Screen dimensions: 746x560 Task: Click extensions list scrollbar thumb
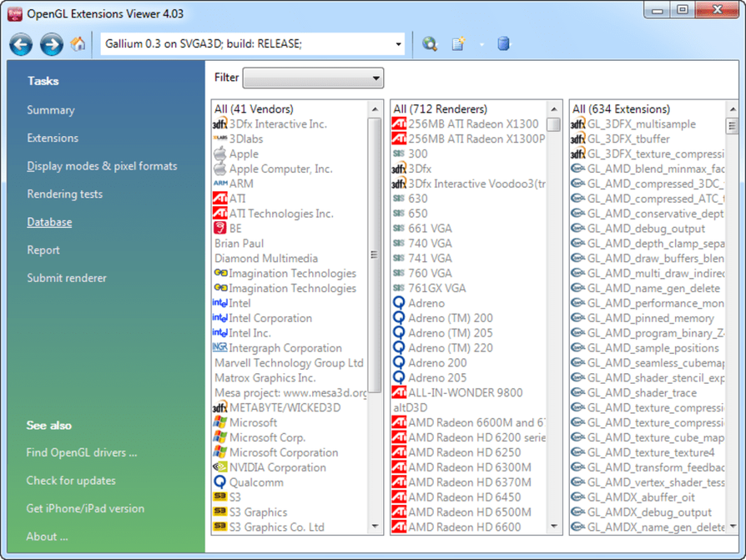(x=732, y=126)
